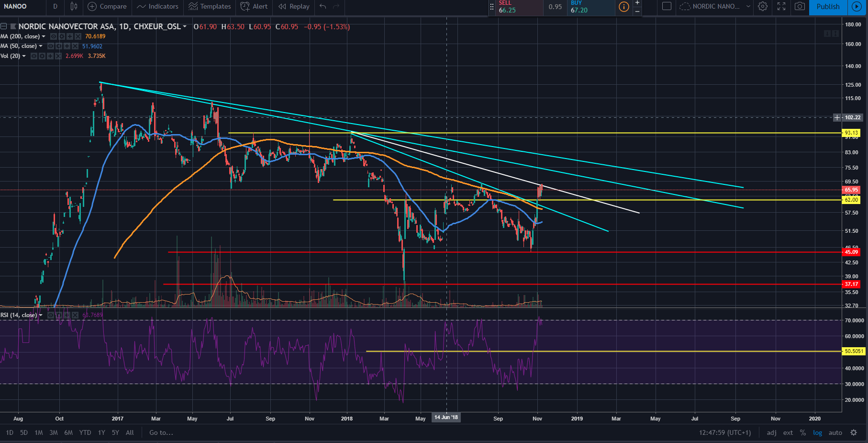Hide the MA 50 indicator with eye icon
The width and height of the screenshot is (868, 443).
tap(51, 46)
